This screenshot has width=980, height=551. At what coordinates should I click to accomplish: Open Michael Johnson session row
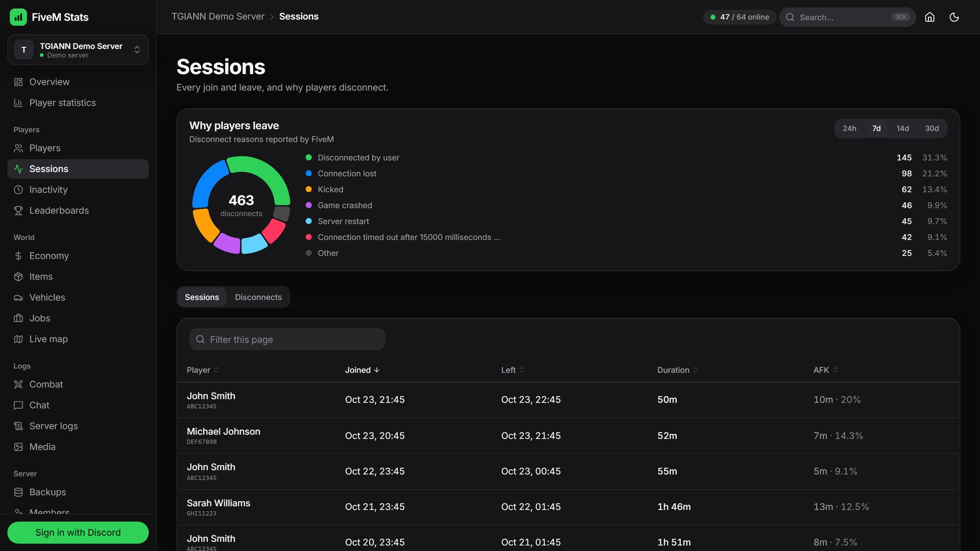568,436
